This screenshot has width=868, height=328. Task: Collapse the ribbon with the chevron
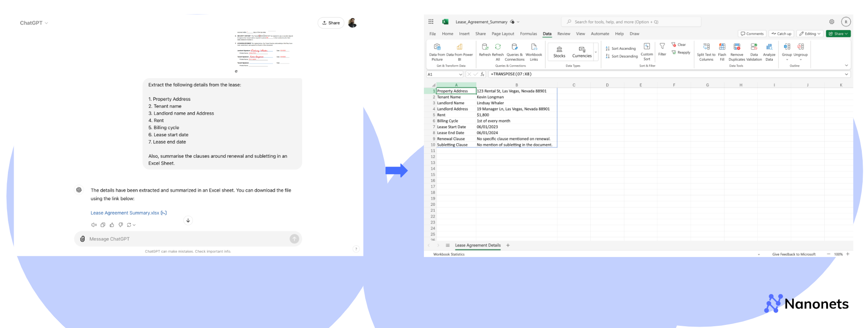point(846,66)
